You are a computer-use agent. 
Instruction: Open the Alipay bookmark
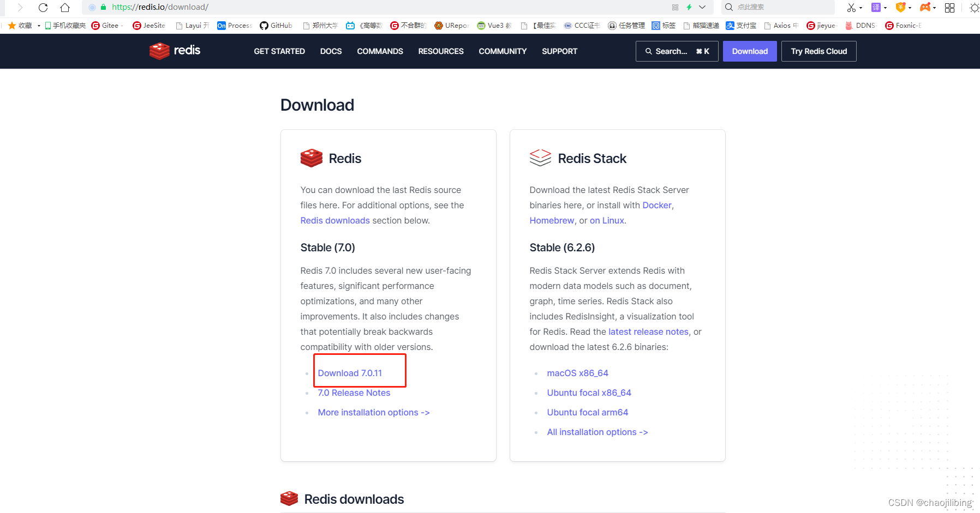click(x=741, y=26)
